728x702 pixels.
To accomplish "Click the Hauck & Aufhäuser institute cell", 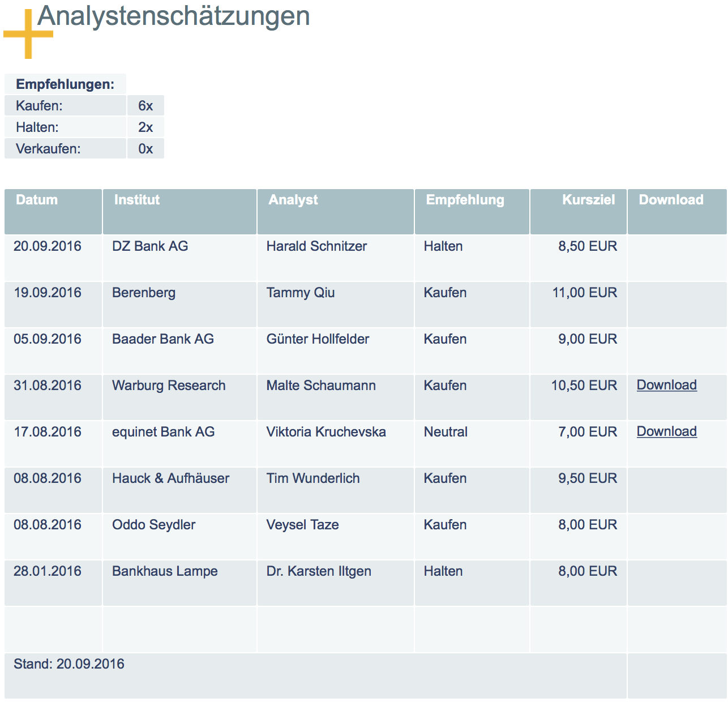I will [x=170, y=478].
